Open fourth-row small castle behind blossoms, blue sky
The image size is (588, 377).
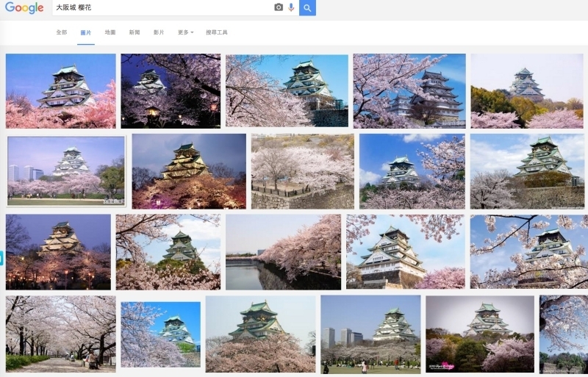(160, 334)
